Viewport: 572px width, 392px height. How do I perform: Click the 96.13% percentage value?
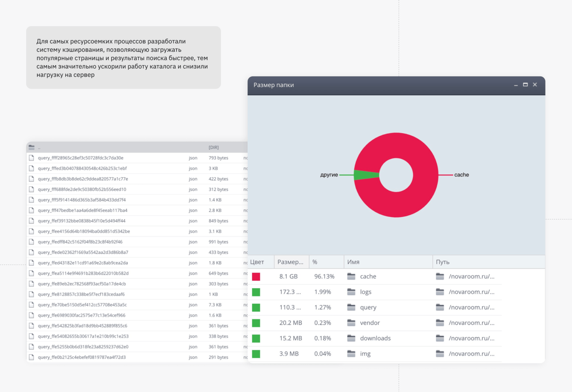(x=324, y=276)
